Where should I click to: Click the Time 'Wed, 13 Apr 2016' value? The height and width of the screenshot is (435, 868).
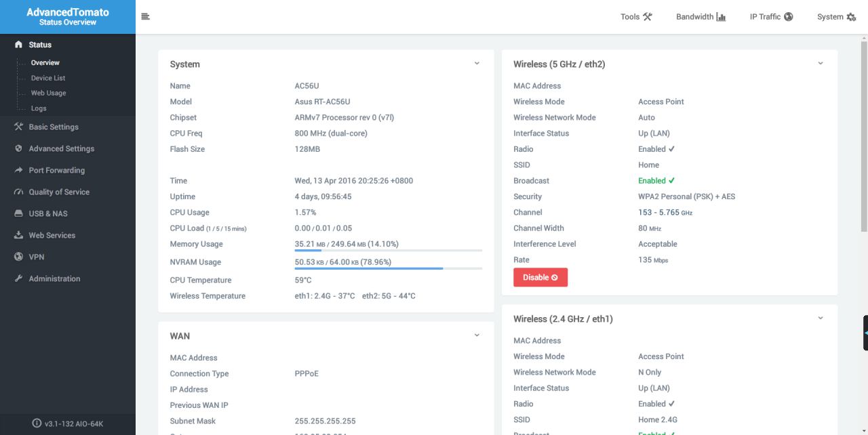click(353, 181)
